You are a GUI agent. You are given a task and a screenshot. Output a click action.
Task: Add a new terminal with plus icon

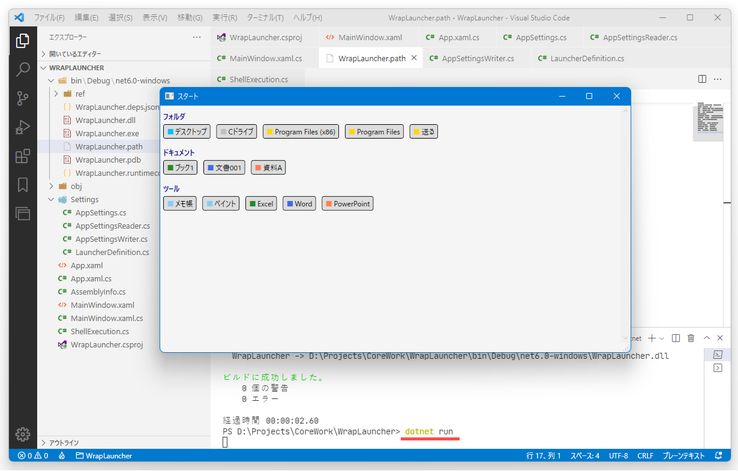point(652,338)
